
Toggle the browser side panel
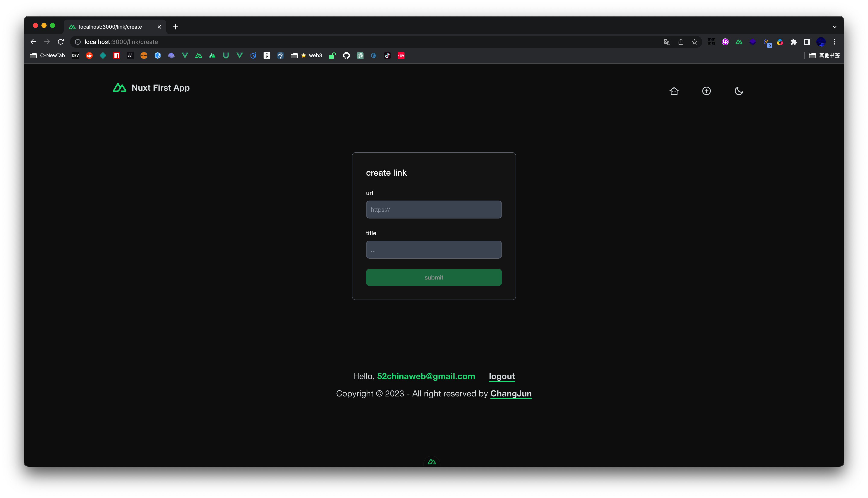click(x=807, y=42)
